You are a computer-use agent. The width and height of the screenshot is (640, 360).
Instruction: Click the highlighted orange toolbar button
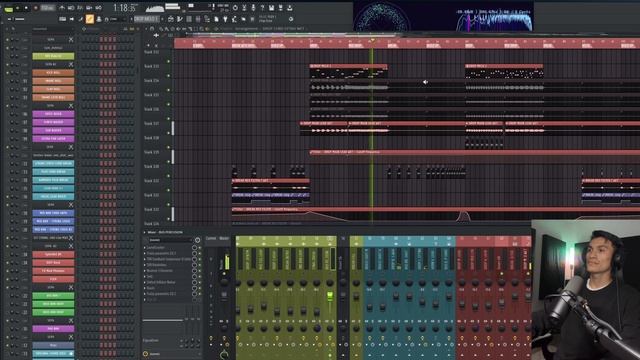click(x=90, y=19)
